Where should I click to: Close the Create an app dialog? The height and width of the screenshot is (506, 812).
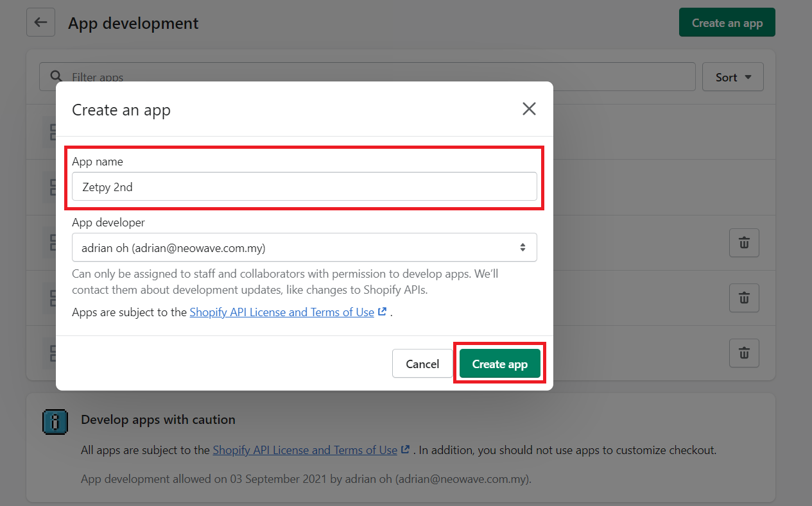coord(529,109)
